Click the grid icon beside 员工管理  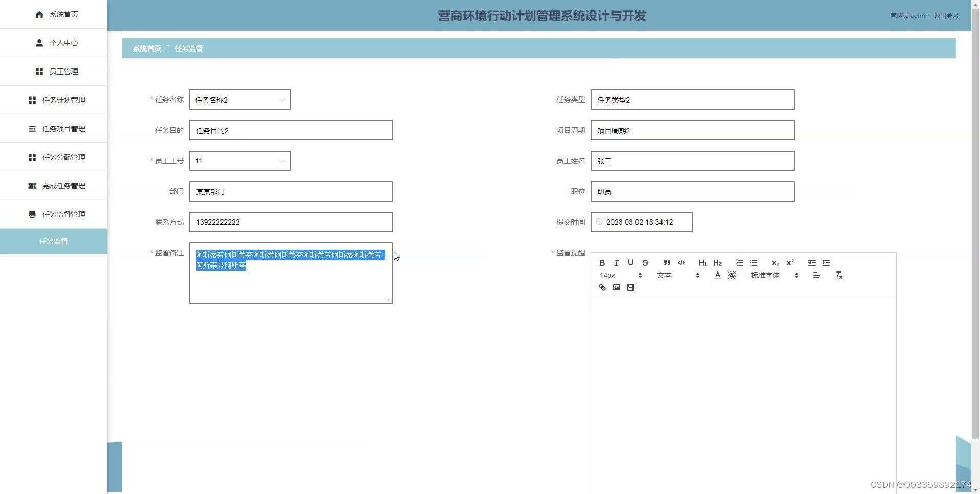pos(39,71)
